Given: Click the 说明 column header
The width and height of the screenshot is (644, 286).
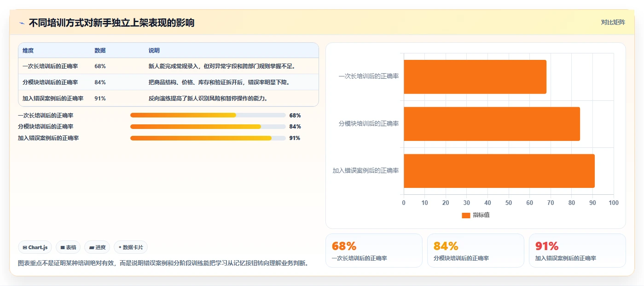Looking at the screenshot, I should click(154, 51).
